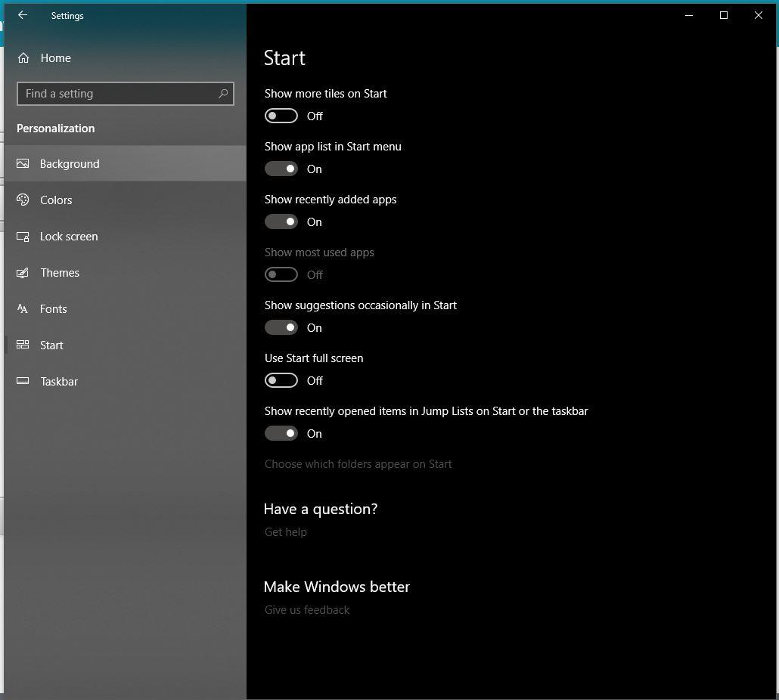Viewport: 779px width, 700px height.
Task: Open the Themes section
Action: [x=126, y=273]
